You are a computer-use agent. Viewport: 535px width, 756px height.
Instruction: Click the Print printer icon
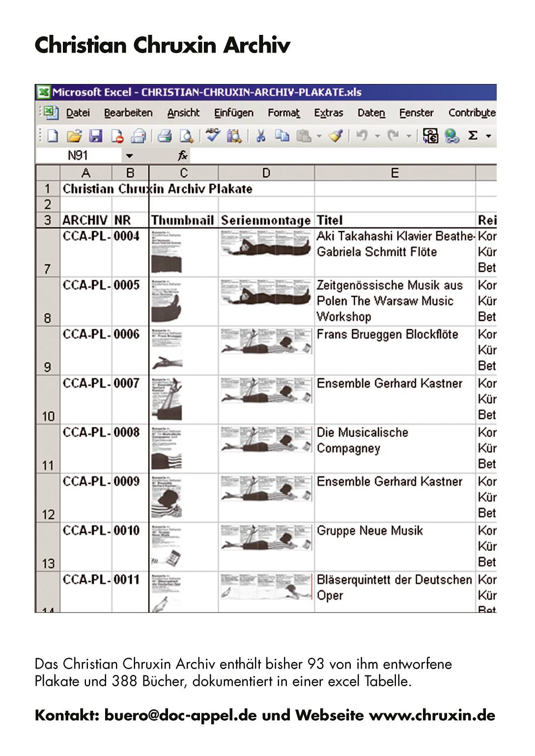(165, 136)
